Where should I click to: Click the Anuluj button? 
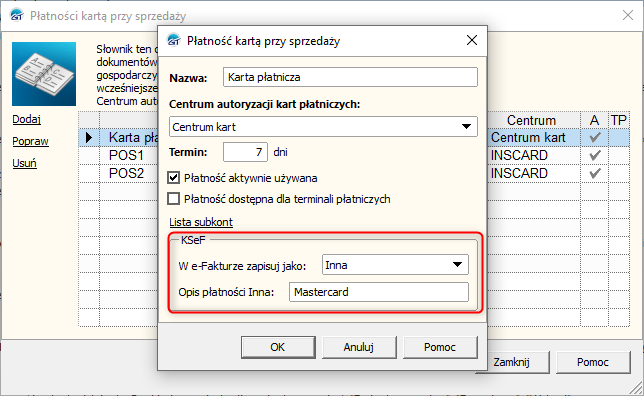359,347
